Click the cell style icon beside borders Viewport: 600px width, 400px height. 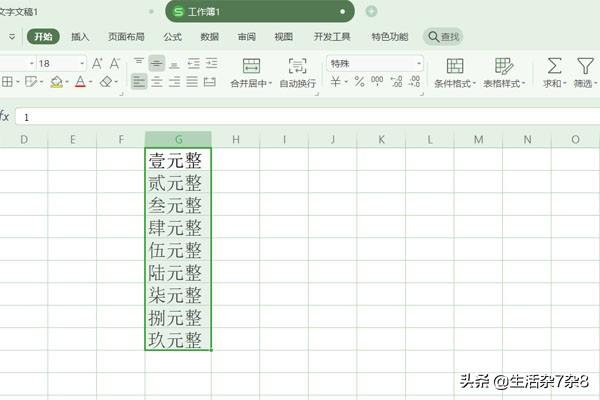tap(31, 82)
